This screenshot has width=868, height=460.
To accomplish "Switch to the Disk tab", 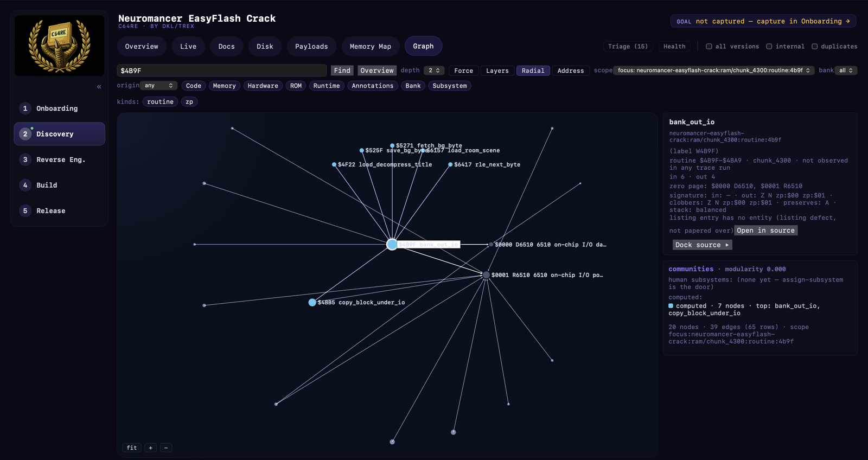I will tap(265, 46).
